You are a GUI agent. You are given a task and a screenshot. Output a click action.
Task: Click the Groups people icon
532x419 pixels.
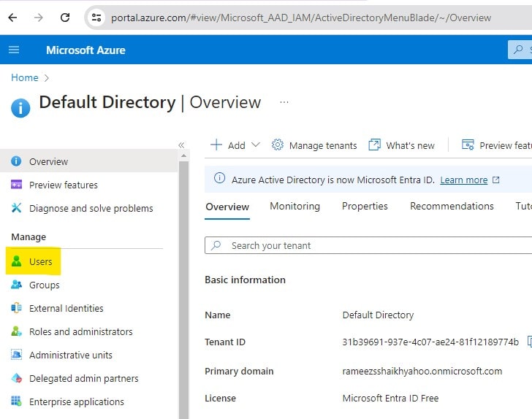(x=16, y=285)
